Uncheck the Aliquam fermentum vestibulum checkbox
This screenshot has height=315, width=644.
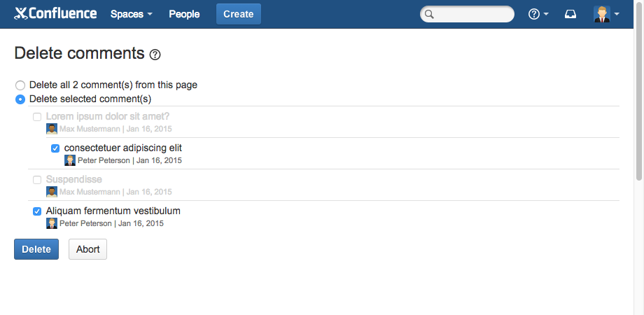[x=37, y=211]
